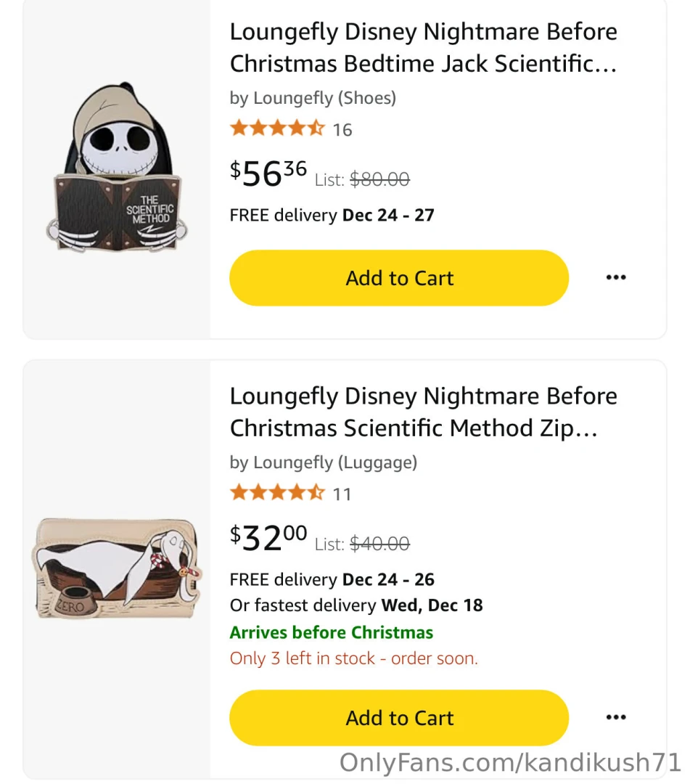
Task: Click the $56.36 price
Action: [x=268, y=173]
